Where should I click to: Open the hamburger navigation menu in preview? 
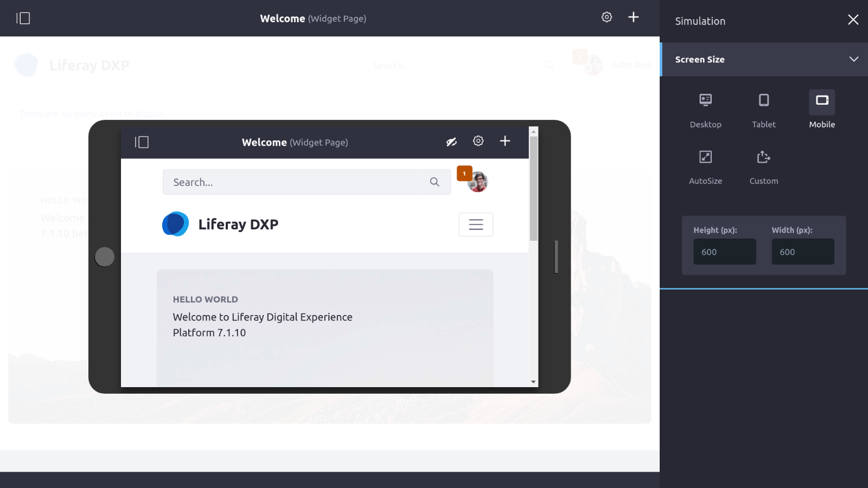[476, 224]
